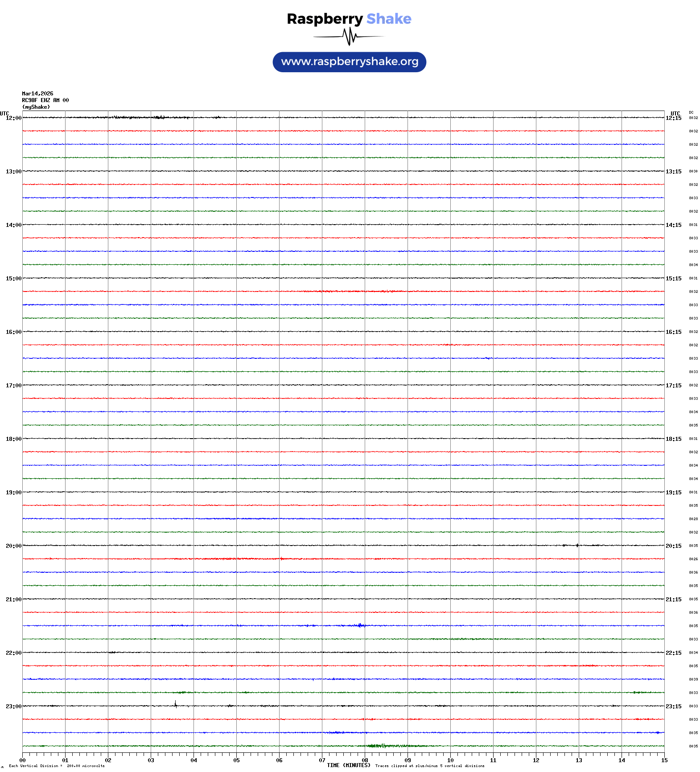The width and height of the screenshot is (700, 772).
Task: Click the spike near minute 13 on the 20:00 trace
Action: 577,545
